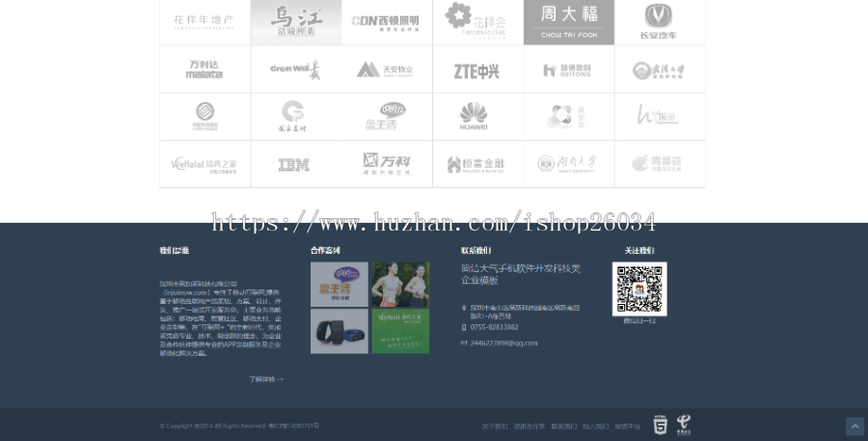Click the Fantasia Club 花样会 logo
This screenshot has height=441, width=868.
click(x=477, y=22)
